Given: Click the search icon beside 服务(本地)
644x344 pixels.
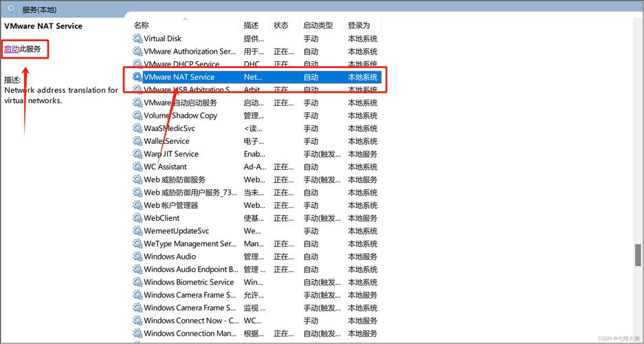Looking at the screenshot, I should point(12,10).
